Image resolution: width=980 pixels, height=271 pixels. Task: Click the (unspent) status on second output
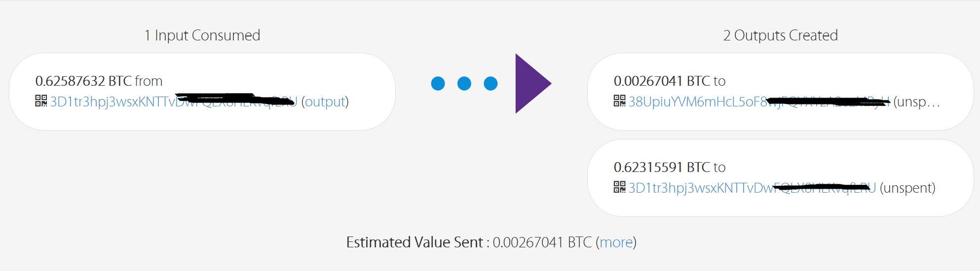907,188
